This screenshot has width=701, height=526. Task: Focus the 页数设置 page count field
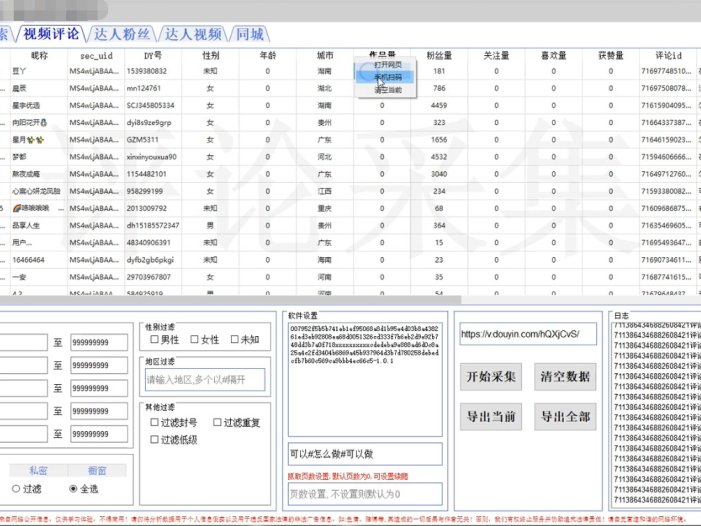(x=365, y=494)
